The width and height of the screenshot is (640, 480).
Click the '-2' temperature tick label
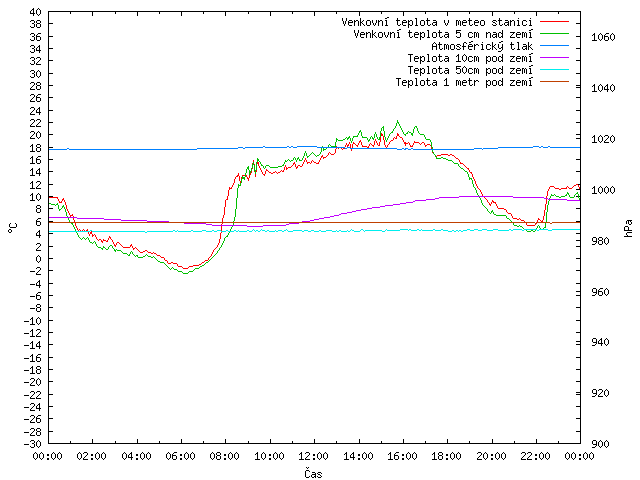tap(33, 271)
